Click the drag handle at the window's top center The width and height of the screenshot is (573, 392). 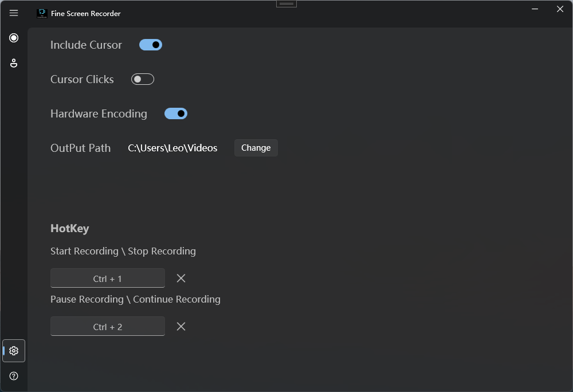[x=286, y=4]
